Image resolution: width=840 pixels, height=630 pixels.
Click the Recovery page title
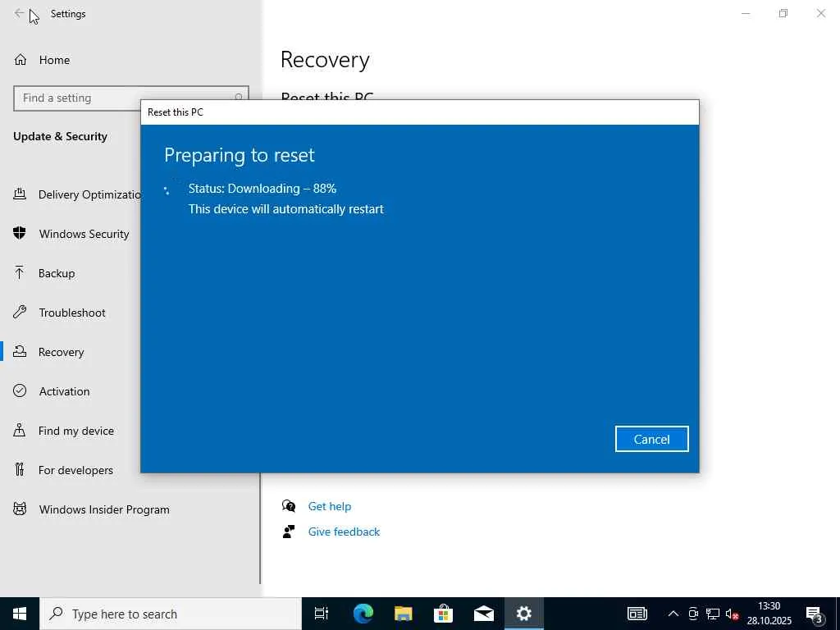[x=325, y=60]
